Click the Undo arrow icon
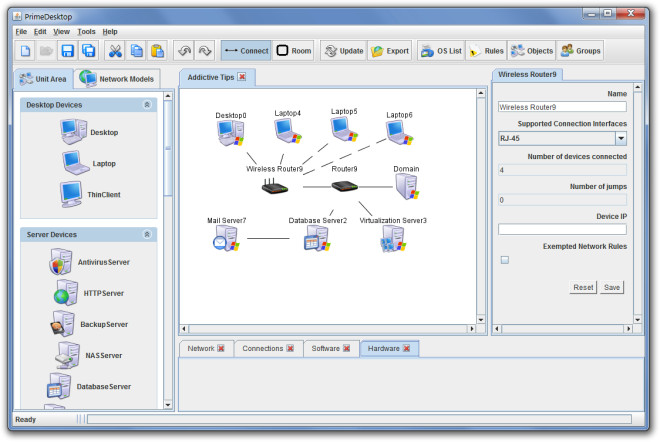Viewport: 660px width, 442px height. [x=184, y=51]
